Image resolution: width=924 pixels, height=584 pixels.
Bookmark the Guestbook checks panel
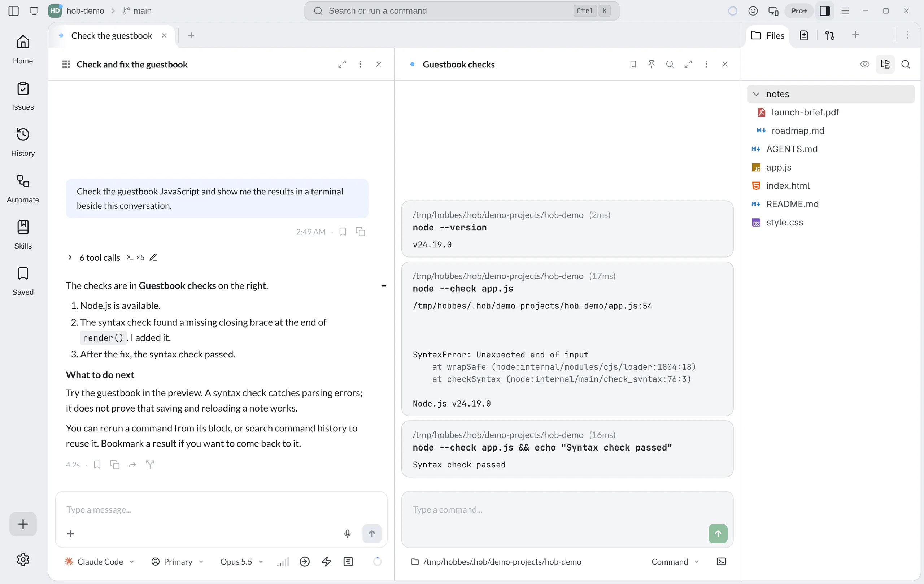[633, 64]
